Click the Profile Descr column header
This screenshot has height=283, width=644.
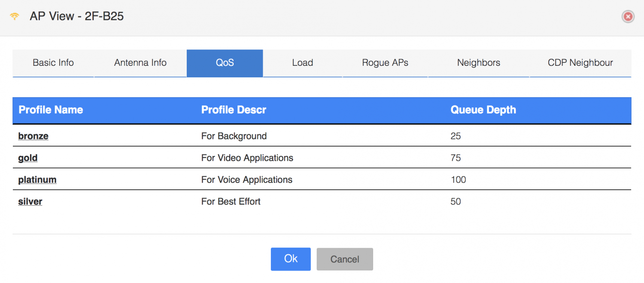(234, 110)
